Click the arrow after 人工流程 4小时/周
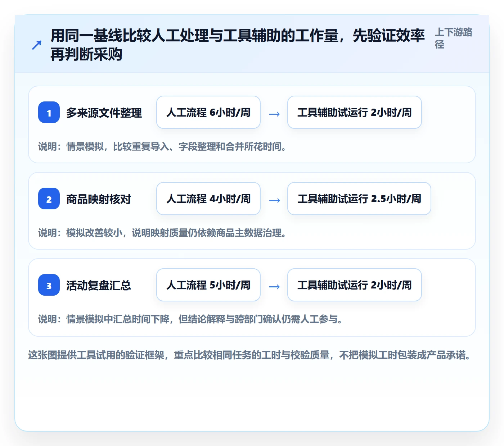Screen dimensions: 504x446 click(x=274, y=200)
